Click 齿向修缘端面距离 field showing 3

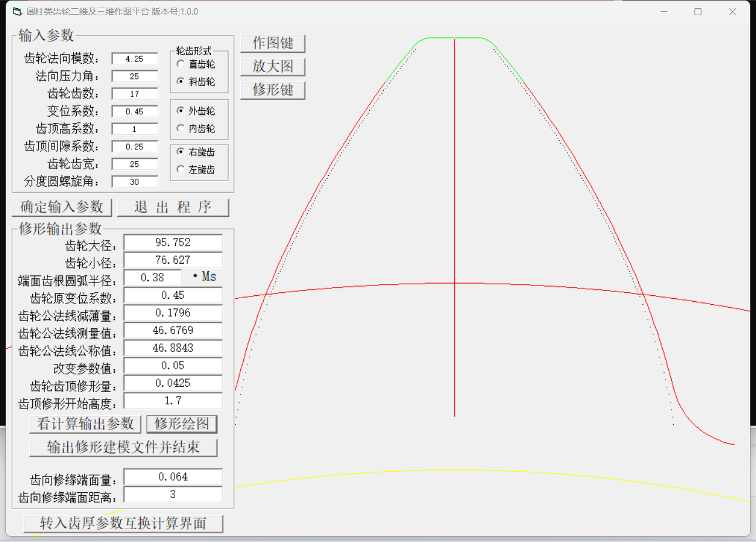(173, 495)
